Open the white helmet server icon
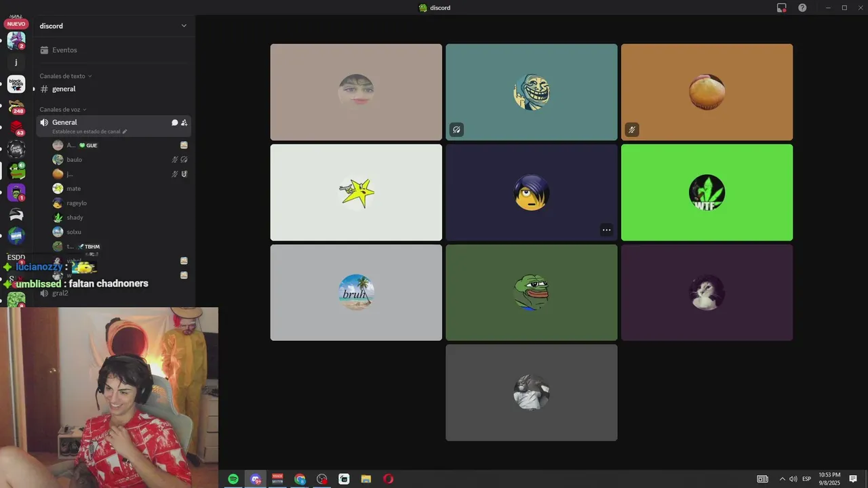 tap(16, 215)
